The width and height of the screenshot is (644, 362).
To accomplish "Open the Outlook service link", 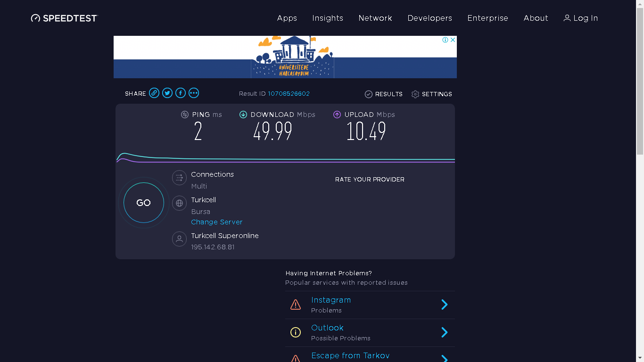I will (327, 328).
